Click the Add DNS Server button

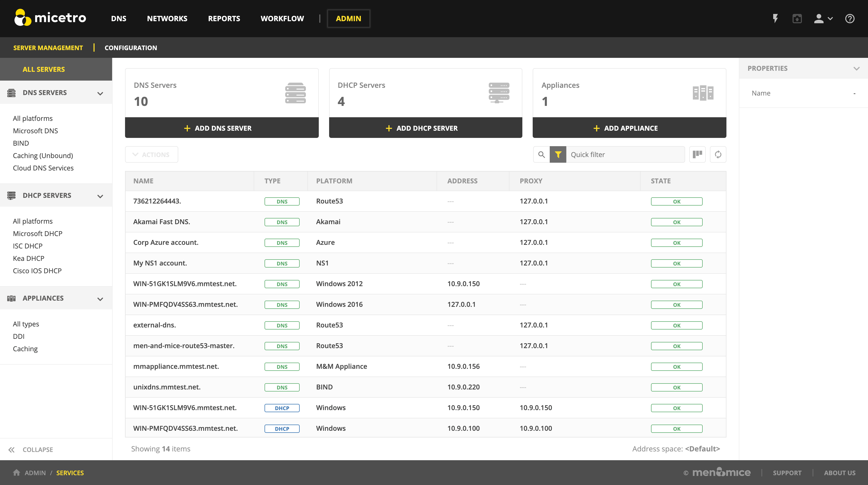coord(222,128)
